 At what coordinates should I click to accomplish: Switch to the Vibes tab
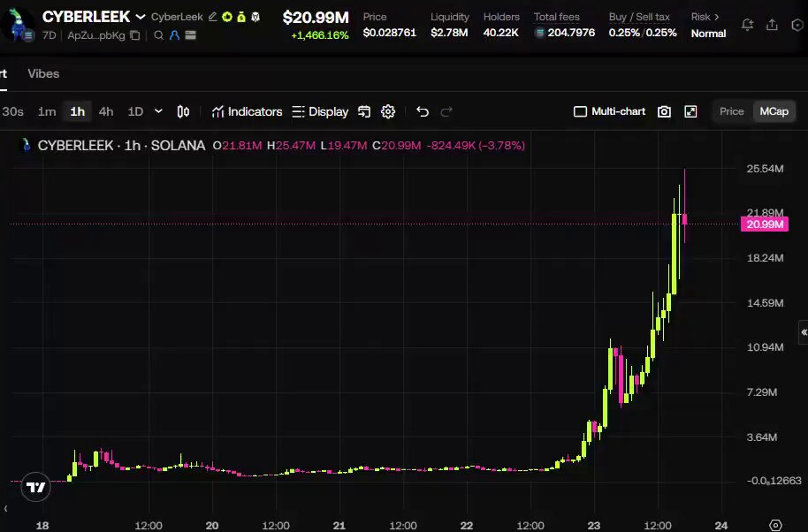pos(43,73)
